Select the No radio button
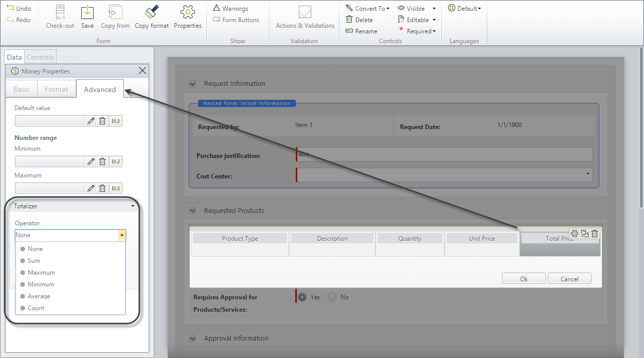Viewport: 644px width, 358px height. [332, 297]
